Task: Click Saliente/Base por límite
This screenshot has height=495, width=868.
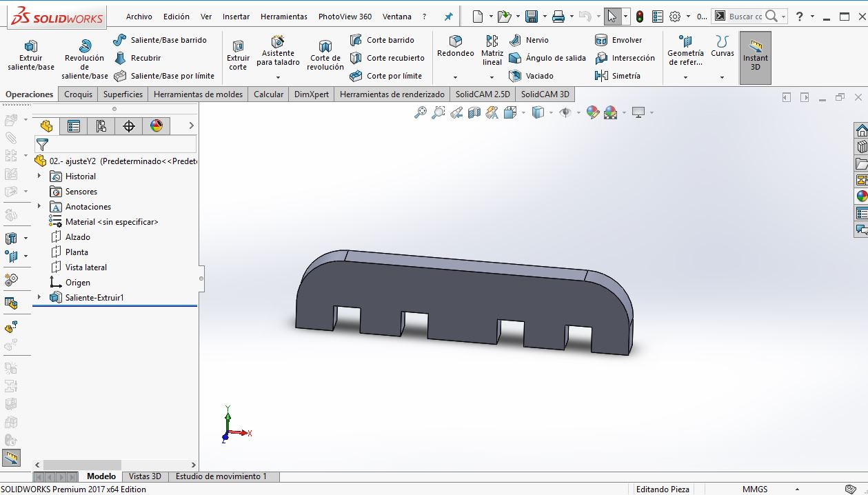Action: (164, 76)
